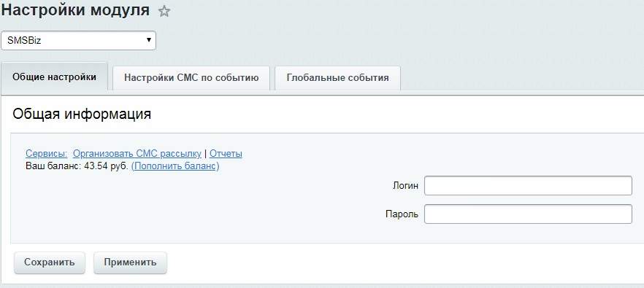Focus the Пароль input field
Viewport: 644px width, 288px height.
tap(528, 214)
